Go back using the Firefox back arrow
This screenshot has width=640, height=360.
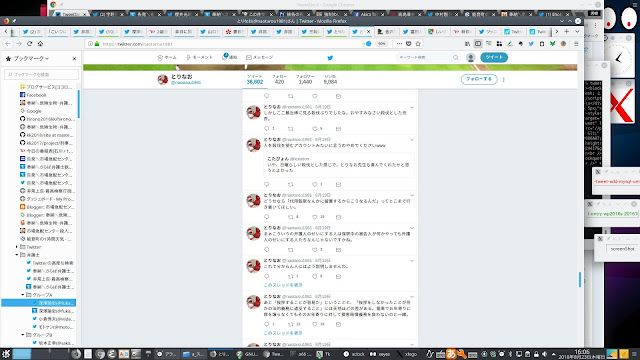click(x=8, y=44)
